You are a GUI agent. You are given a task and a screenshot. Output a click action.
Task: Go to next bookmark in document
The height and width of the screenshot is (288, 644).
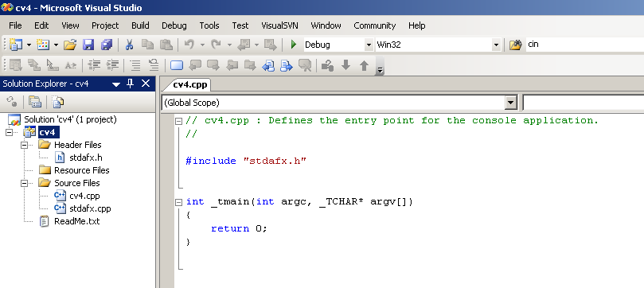click(287, 65)
